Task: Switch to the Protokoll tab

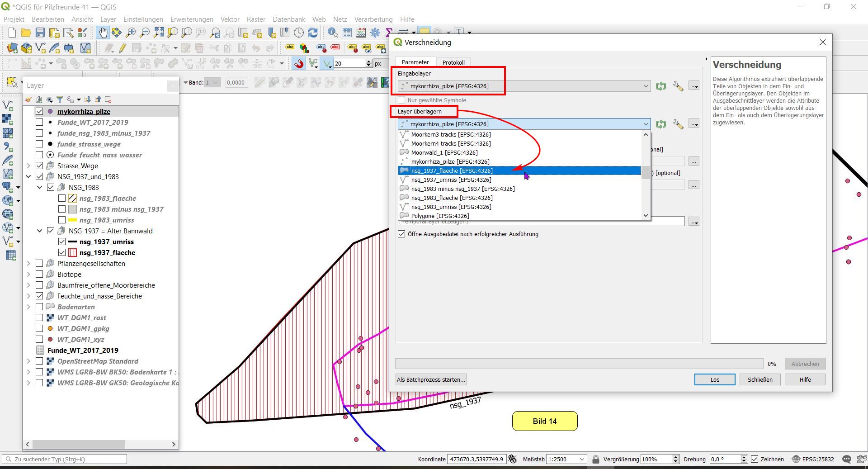Action: click(x=453, y=62)
